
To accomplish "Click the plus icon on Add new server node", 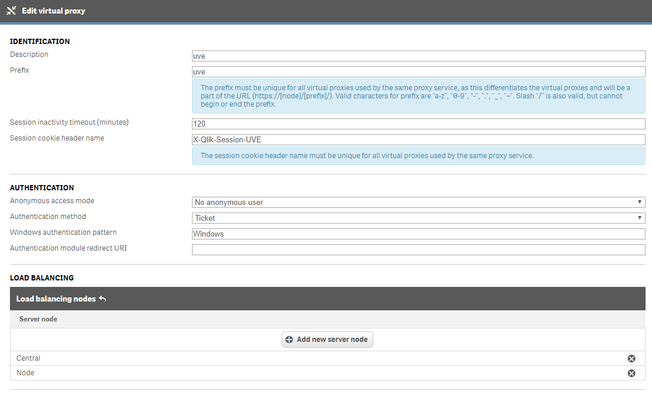I will [x=289, y=340].
